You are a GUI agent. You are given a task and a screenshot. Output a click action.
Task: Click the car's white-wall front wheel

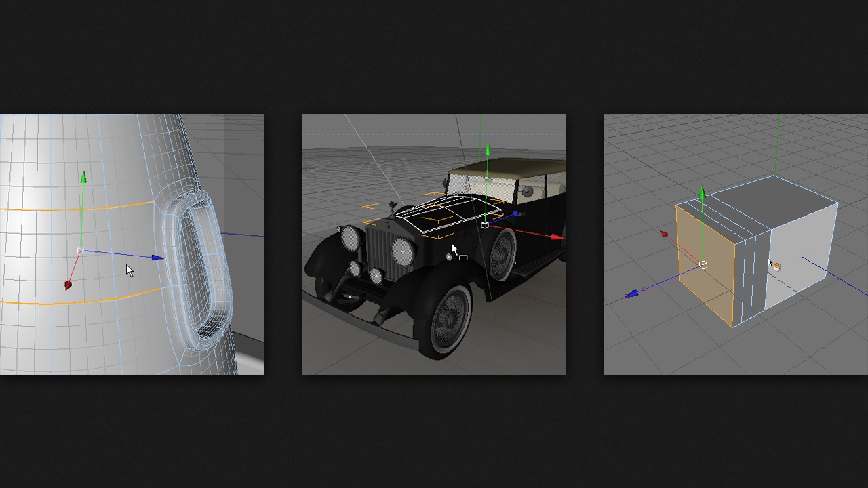tap(446, 319)
